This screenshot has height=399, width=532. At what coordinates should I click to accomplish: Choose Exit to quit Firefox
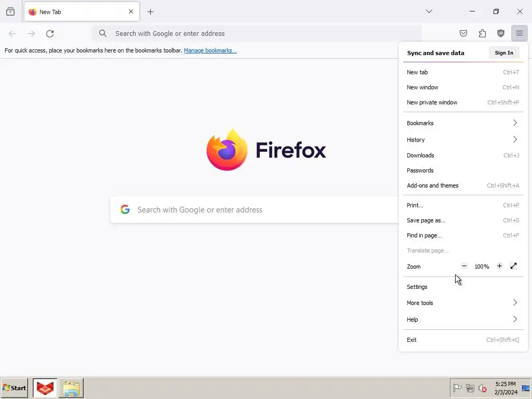coord(463,340)
